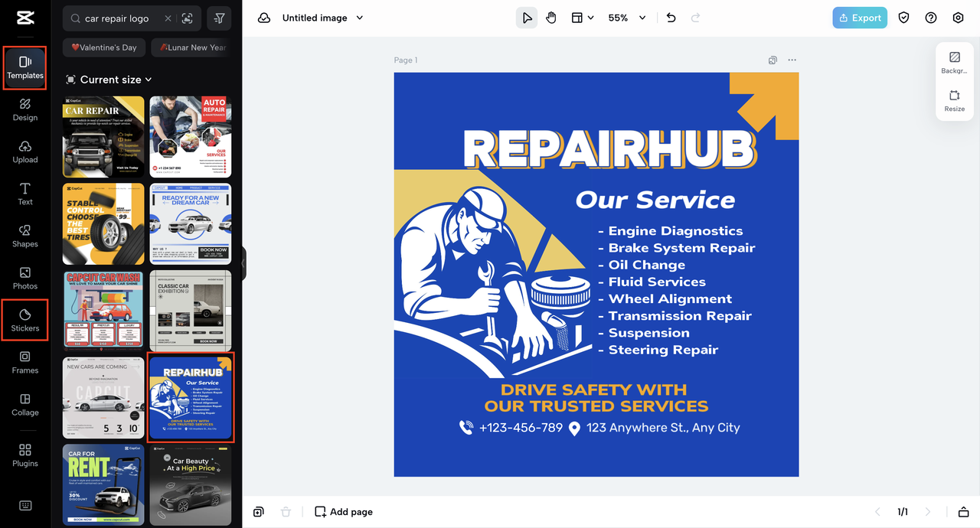Expand the file name dropdown arrow
Image resolution: width=980 pixels, height=528 pixels.
coord(360,18)
